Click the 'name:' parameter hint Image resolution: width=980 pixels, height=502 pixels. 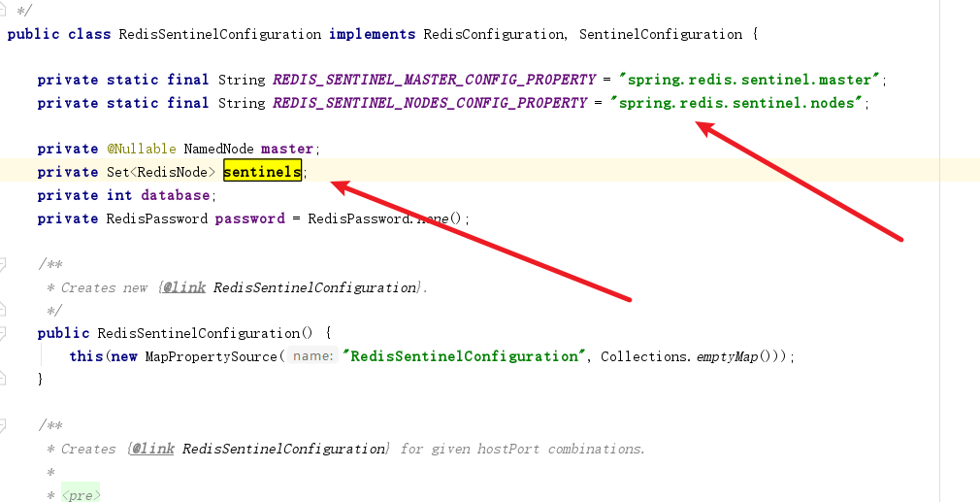(x=313, y=355)
